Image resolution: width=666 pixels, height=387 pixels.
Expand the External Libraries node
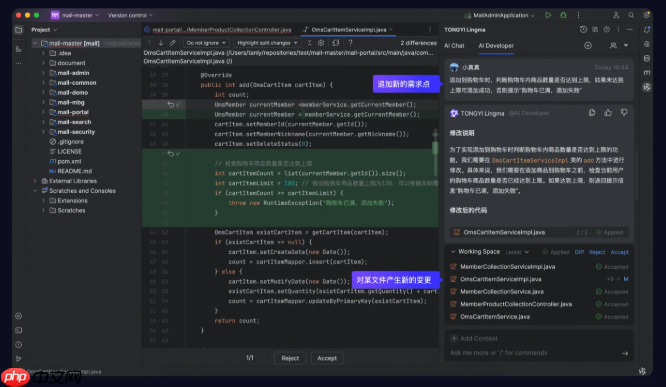click(35, 181)
